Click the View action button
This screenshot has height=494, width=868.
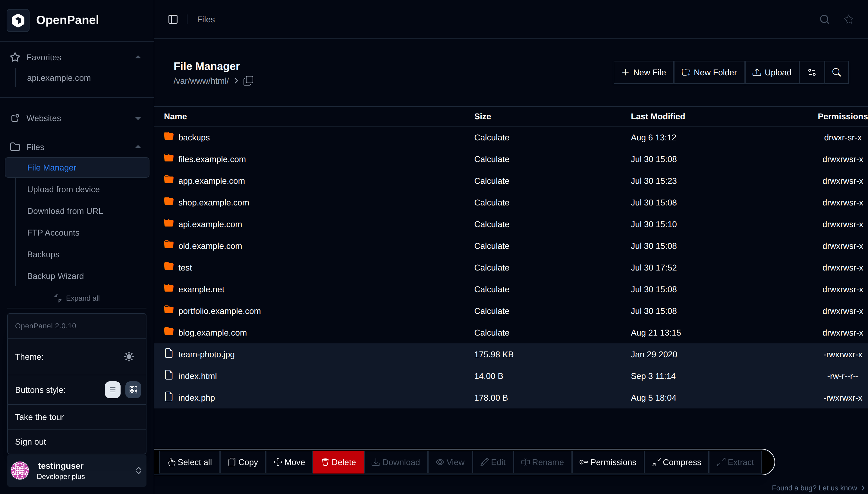450,462
